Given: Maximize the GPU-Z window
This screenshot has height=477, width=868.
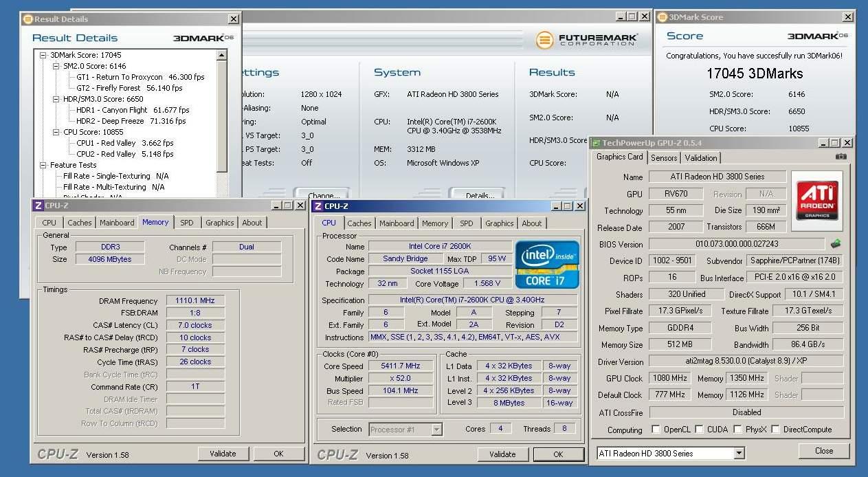Looking at the screenshot, I should (x=835, y=143).
